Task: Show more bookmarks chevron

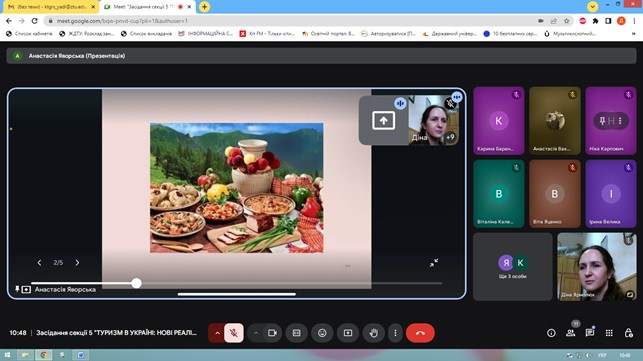Action: coord(634,34)
